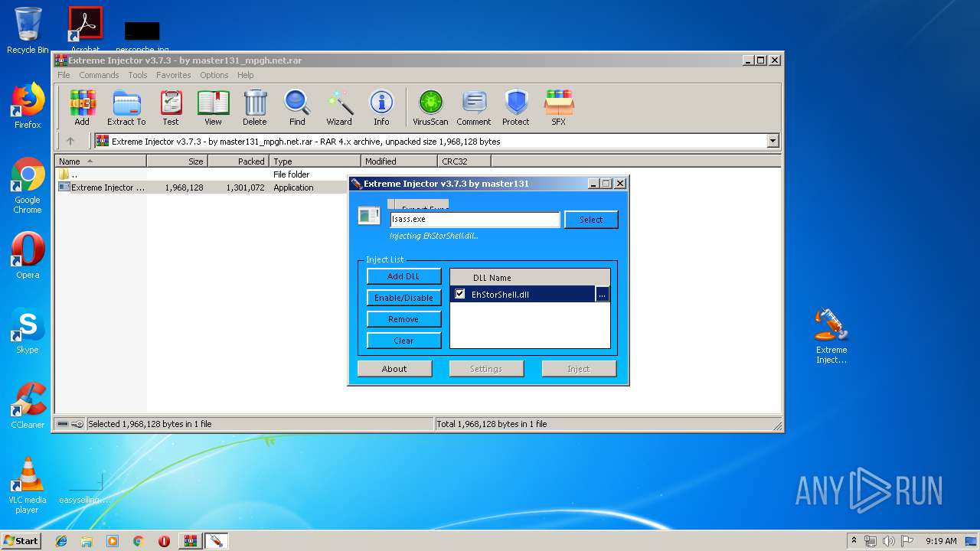The width and height of the screenshot is (980, 551).
Task: Sort by the Packed column header
Action: coord(238,161)
